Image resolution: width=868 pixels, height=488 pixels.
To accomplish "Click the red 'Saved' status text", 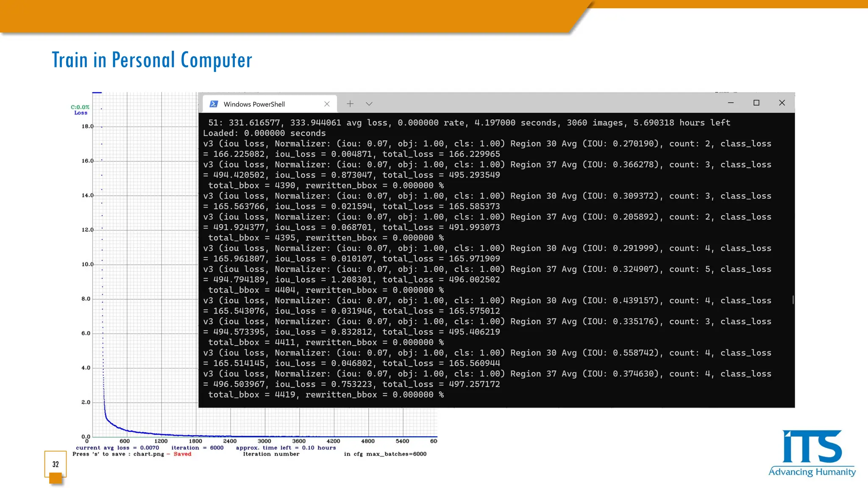I will click(x=182, y=454).
